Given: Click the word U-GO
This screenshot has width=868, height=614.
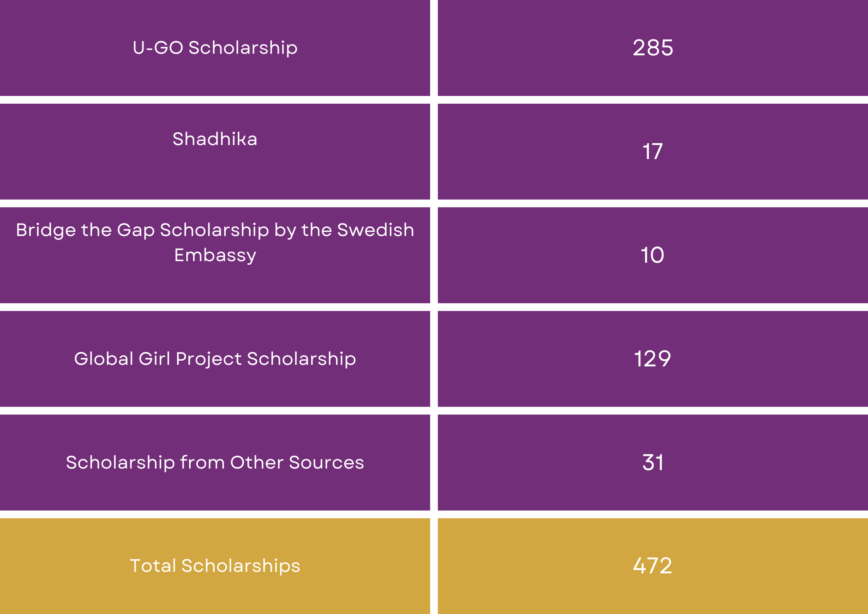Looking at the screenshot, I should click(158, 48).
